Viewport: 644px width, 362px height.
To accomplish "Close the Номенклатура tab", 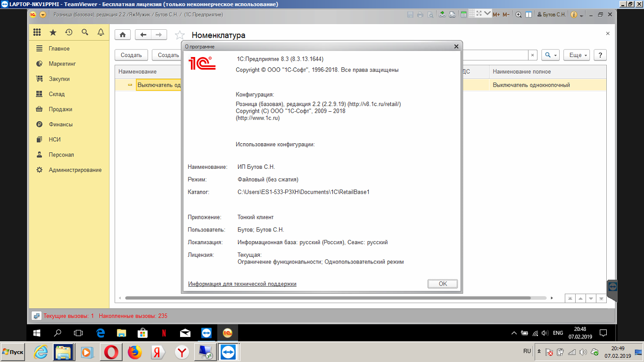I will [608, 33].
